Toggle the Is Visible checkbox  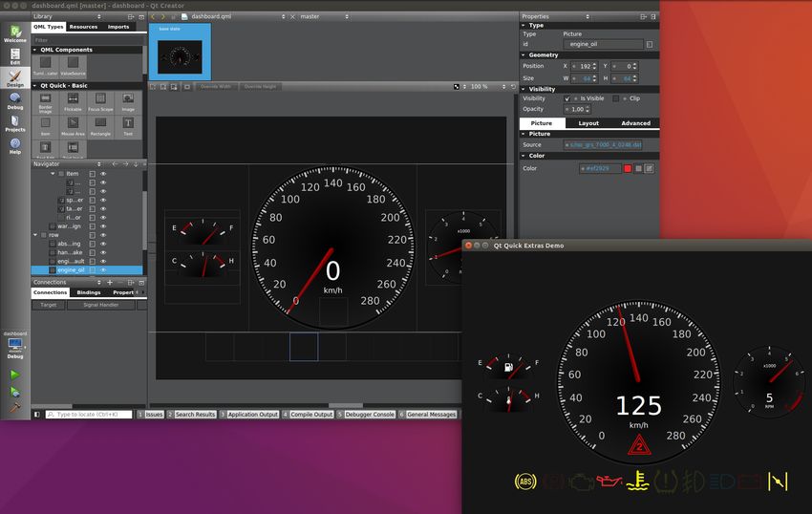click(567, 98)
